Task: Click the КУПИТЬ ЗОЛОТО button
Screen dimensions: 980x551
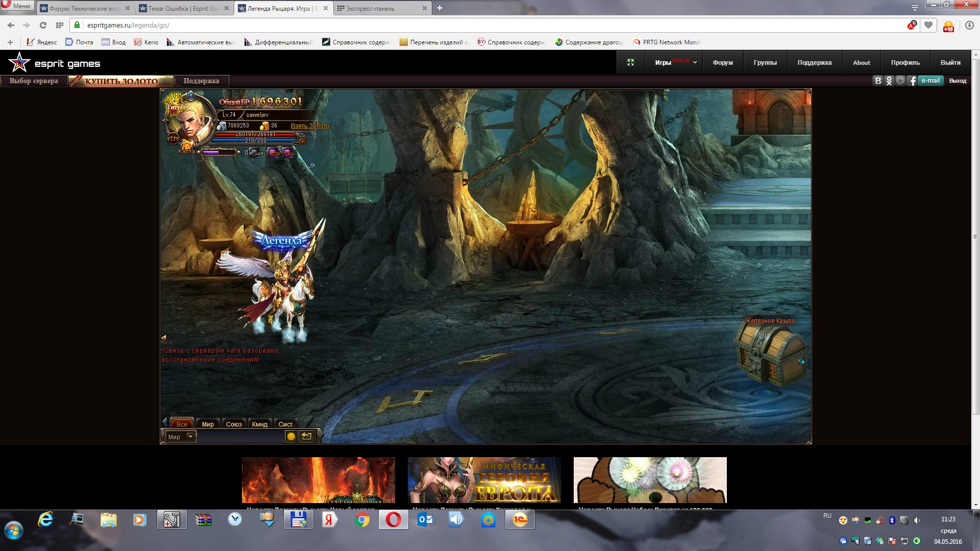Action: point(121,81)
